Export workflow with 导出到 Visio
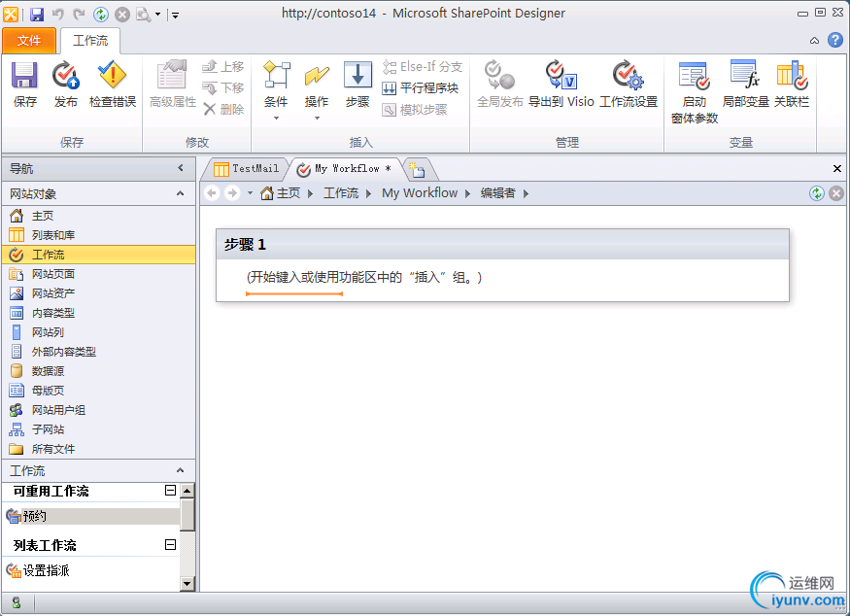 coord(561,85)
